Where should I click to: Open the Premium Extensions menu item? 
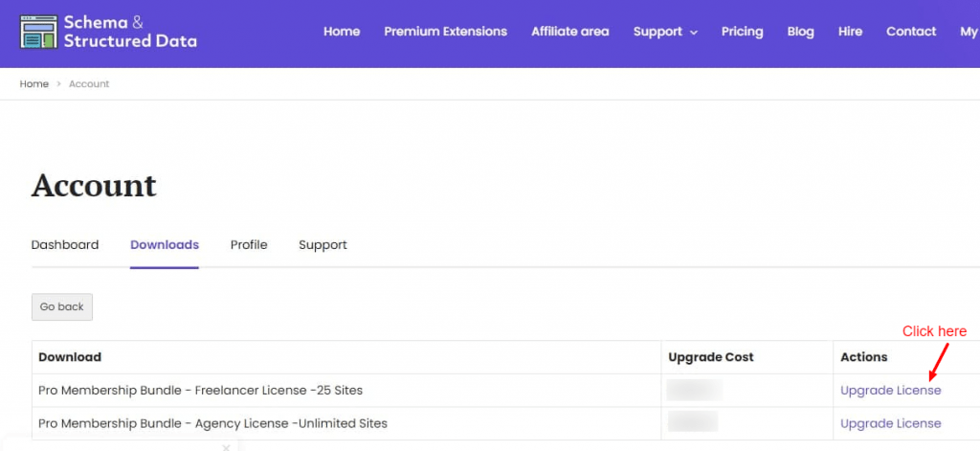(446, 32)
